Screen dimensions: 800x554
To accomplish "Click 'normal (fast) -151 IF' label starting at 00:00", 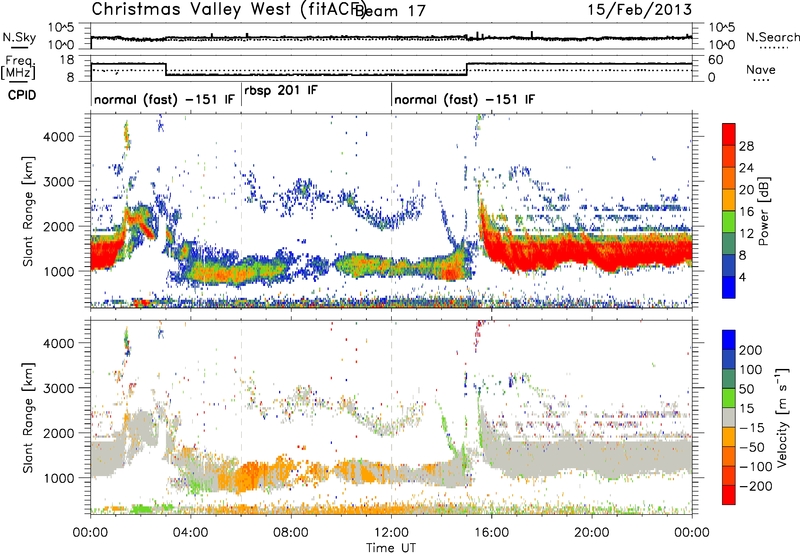I will 164,99.
